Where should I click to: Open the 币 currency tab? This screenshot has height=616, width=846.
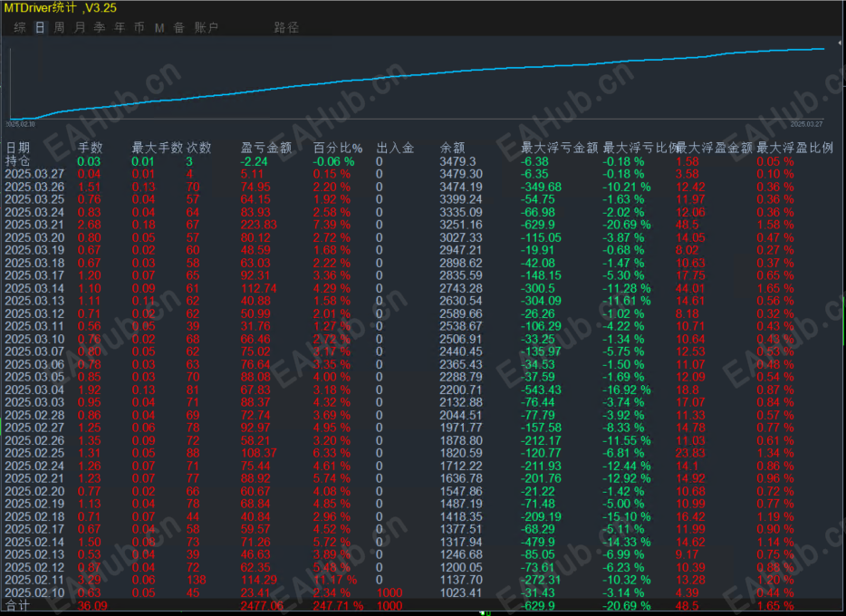pos(139,27)
